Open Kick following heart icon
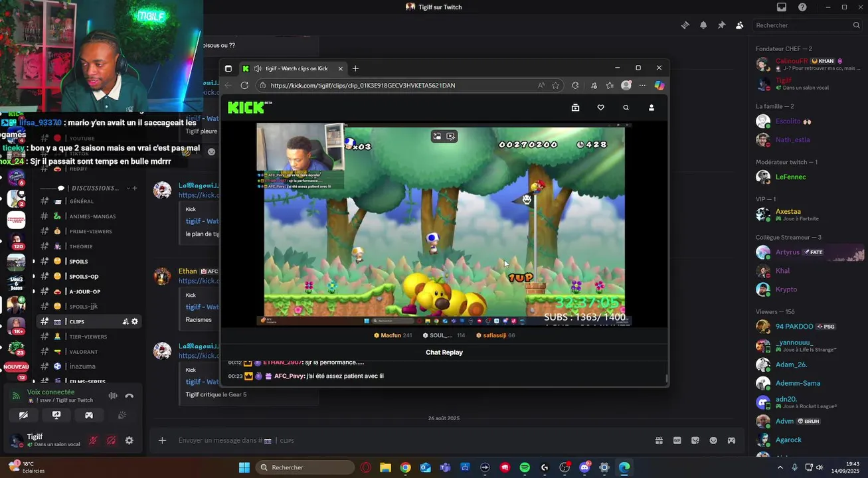Viewport: 868px width, 478px height. (600, 108)
